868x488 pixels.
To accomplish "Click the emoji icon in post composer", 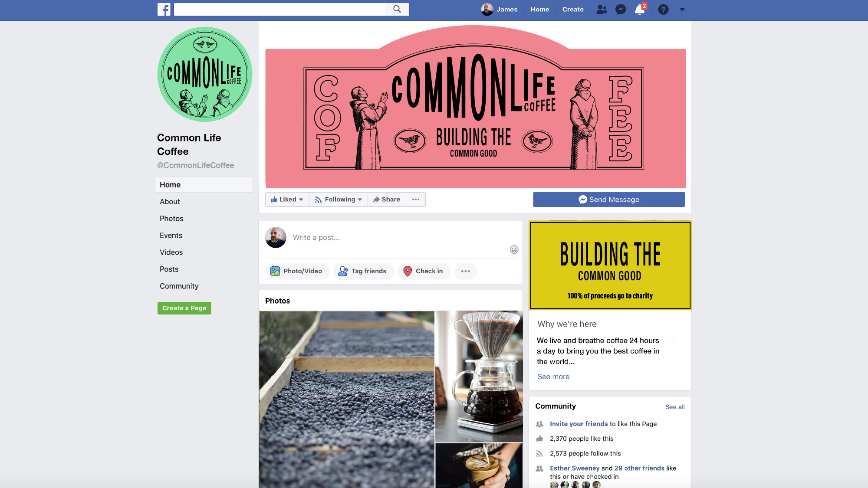I will click(x=514, y=249).
